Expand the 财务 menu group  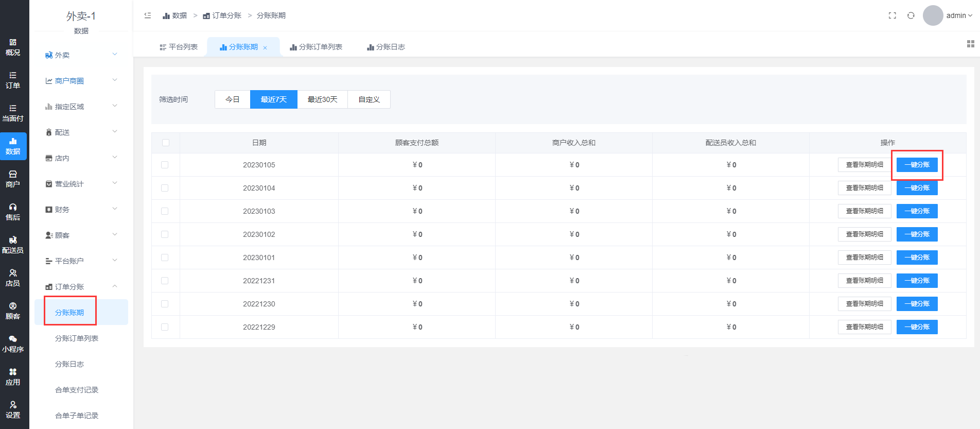(81, 209)
